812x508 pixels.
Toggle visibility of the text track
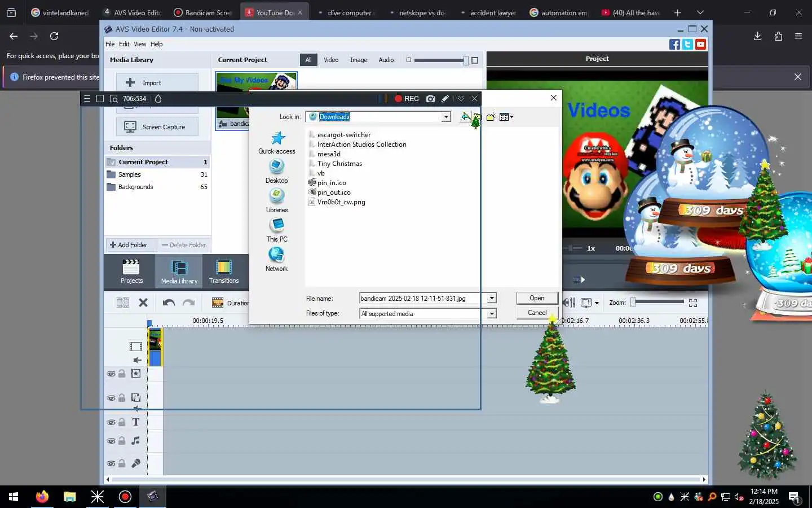coord(111,422)
